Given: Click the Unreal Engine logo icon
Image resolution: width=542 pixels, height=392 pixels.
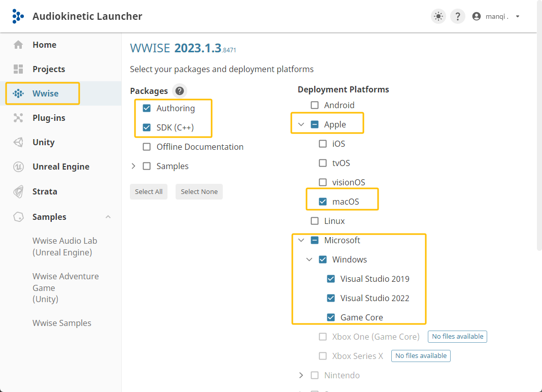Looking at the screenshot, I should click(18, 167).
